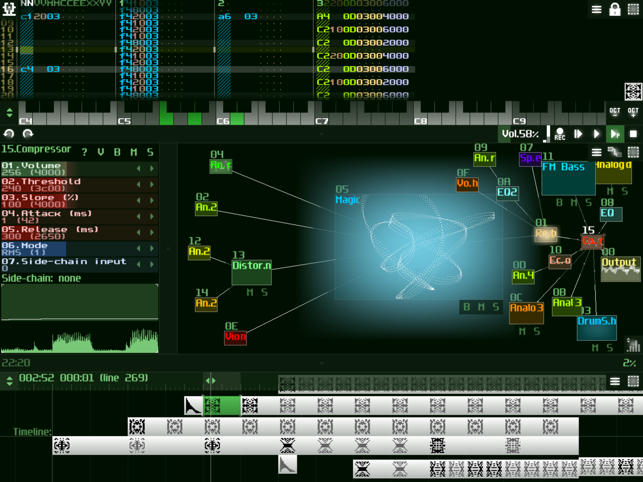Click the Compressor help question mark
Viewport: 643px width, 482px height.
pos(84,152)
